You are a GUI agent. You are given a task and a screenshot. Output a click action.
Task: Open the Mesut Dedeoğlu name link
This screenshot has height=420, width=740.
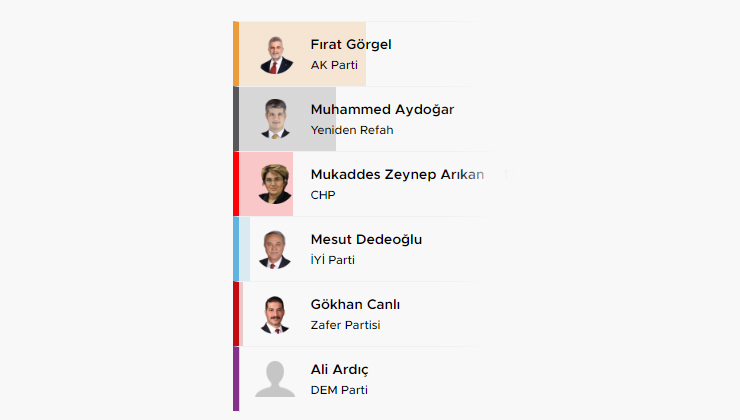pos(366,239)
